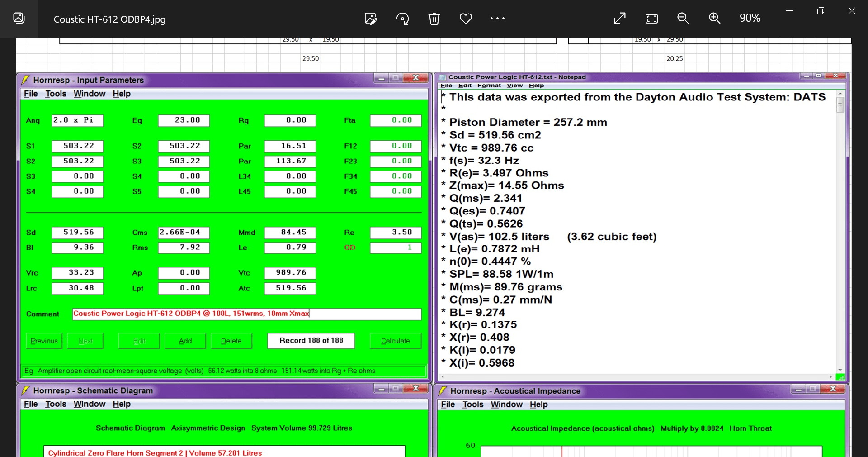The width and height of the screenshot is (868, 457).
Task: Click the Delete record button
Action: pyautogui.click(x=231, y=341)
